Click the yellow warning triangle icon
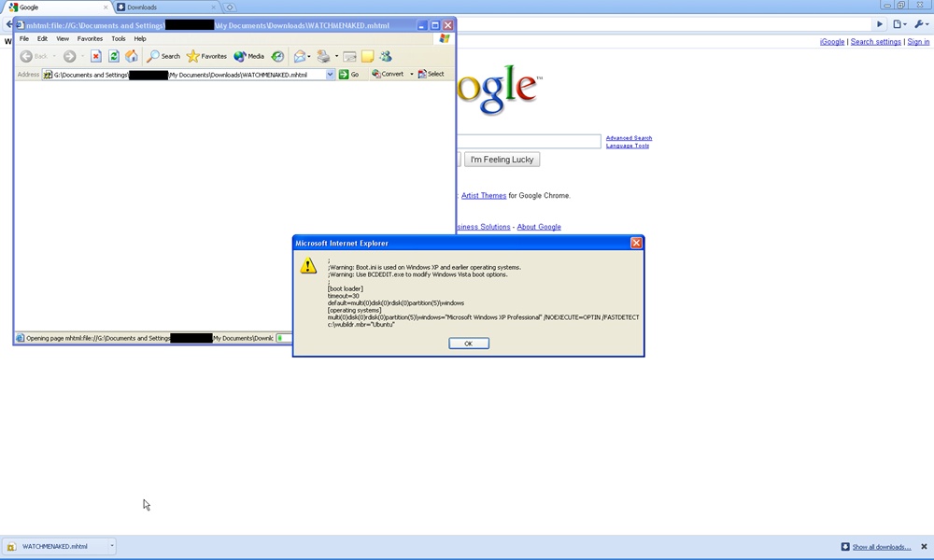 point(308,266)
